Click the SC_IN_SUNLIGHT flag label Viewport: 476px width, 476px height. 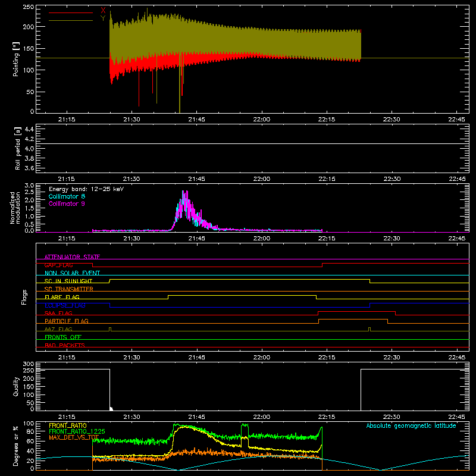coord(68,281)
